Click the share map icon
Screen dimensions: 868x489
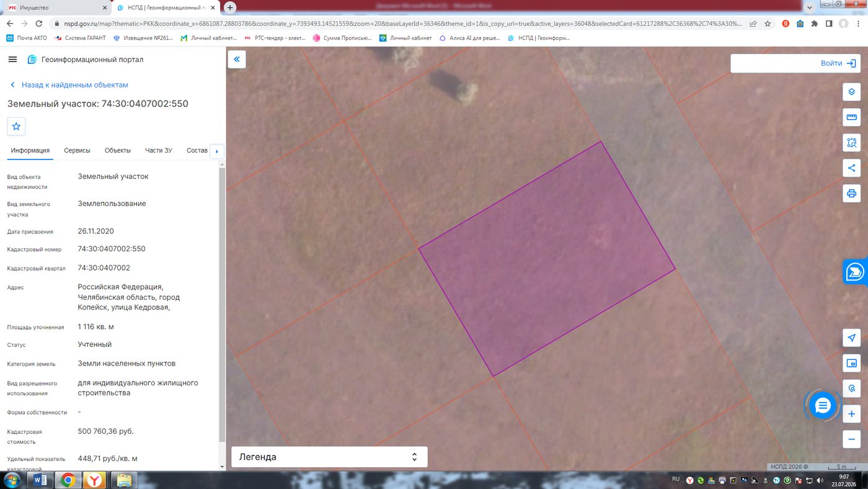(851, 168)
